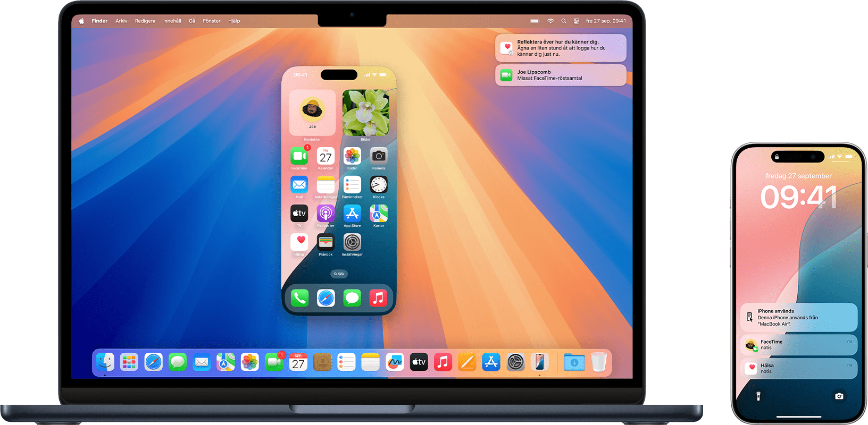Open Mail from the Mac Dock
Viewport: 868px width, 425px height.
[x=202, y=362]
